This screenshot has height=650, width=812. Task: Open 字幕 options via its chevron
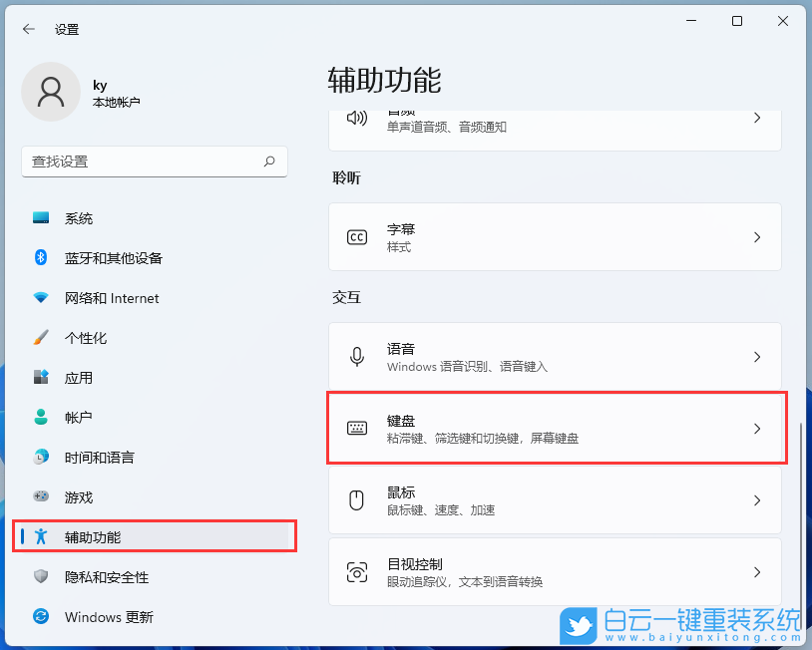point(757,236)
